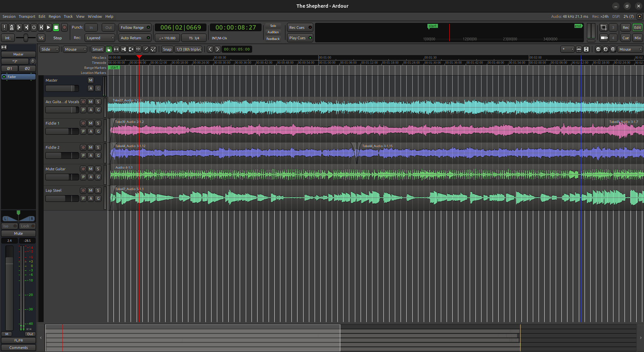
Task: Enable Follow Range option
Action: 135,28
